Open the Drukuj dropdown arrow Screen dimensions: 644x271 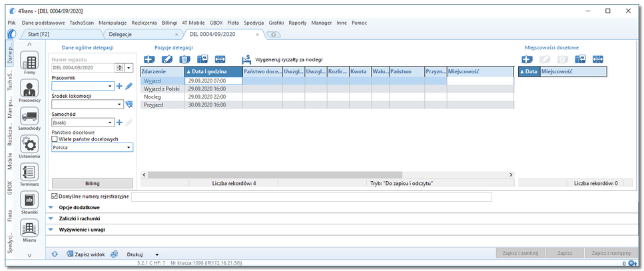pos(157,254)
